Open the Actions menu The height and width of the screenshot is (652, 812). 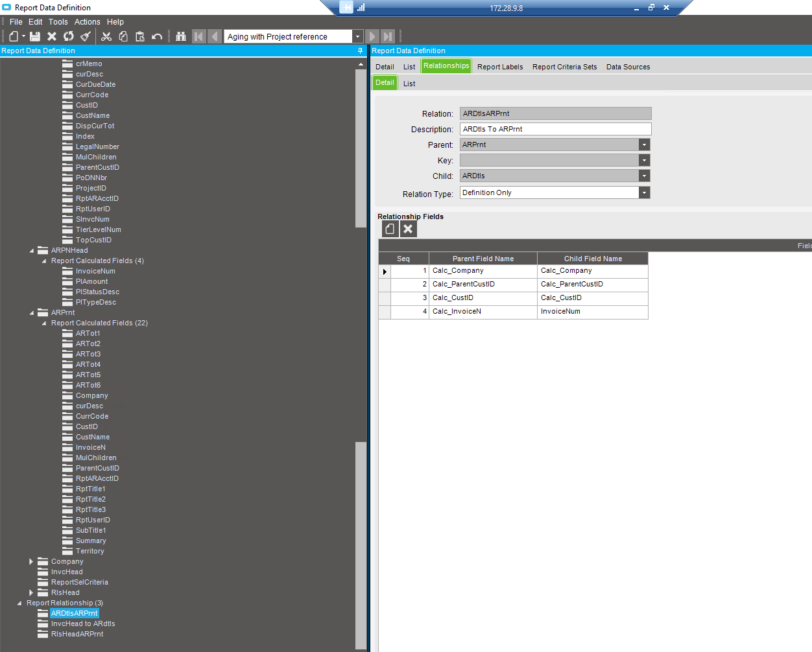pos(88,21)
